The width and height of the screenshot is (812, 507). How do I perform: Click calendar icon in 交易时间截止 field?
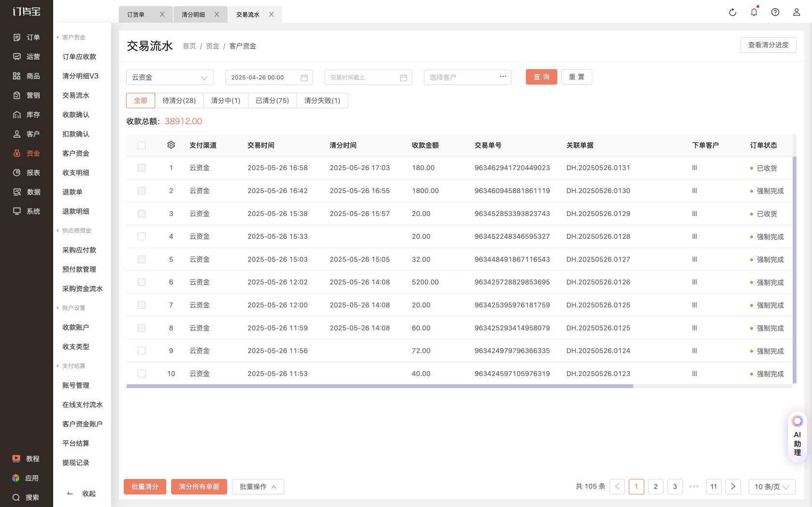coord(404,77)
